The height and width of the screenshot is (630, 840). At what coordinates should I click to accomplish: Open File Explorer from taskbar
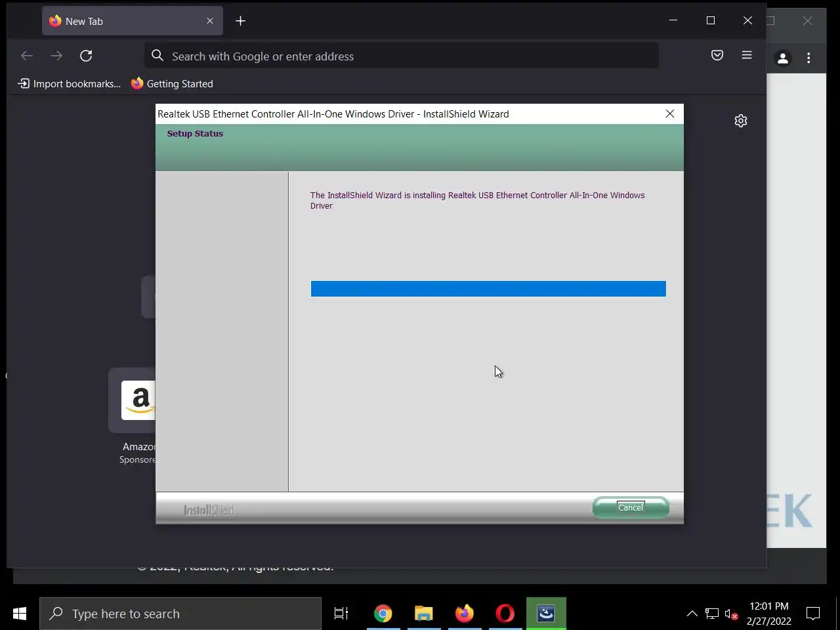coord(424,614)
